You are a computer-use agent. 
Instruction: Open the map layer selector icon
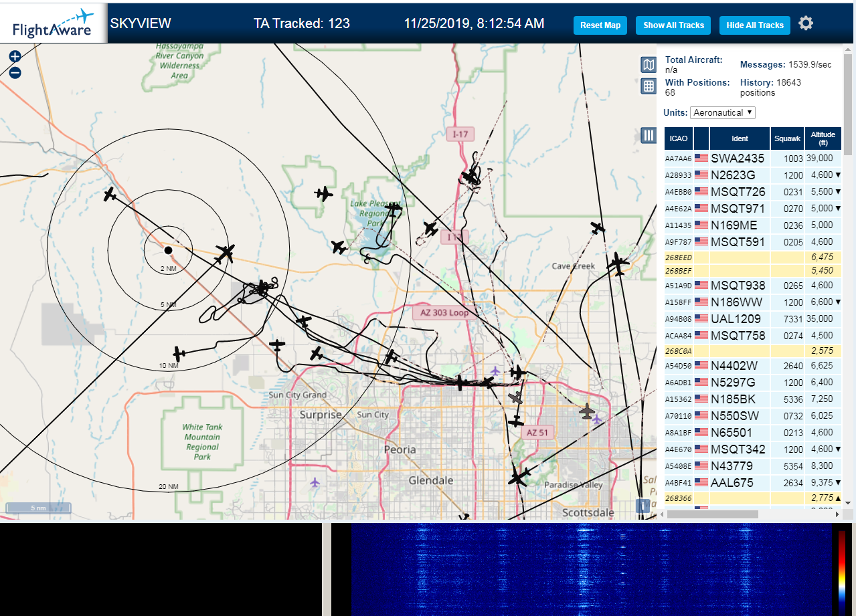[x=648, y=65]
